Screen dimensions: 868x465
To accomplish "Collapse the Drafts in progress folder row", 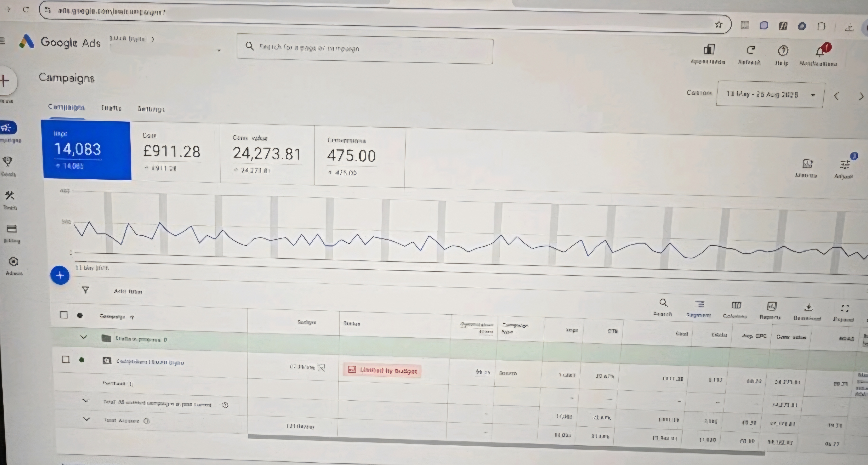I will click(x=84, y=337).
